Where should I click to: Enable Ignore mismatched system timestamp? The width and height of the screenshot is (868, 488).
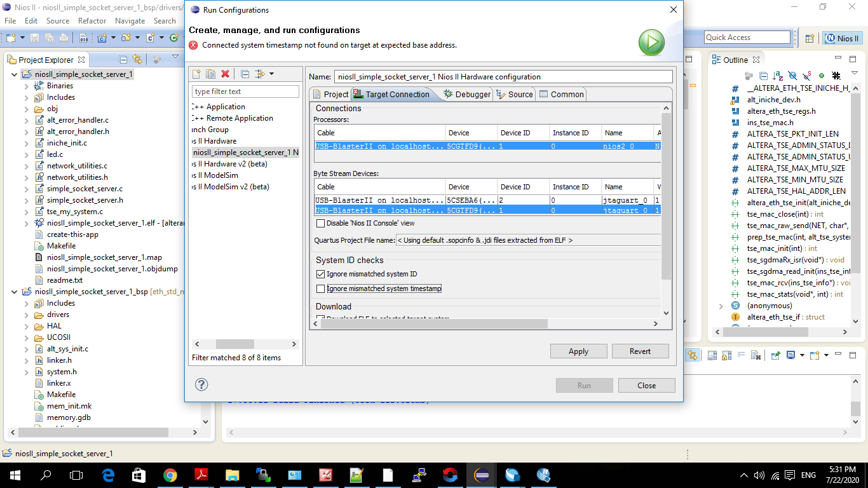click(321, 288)
